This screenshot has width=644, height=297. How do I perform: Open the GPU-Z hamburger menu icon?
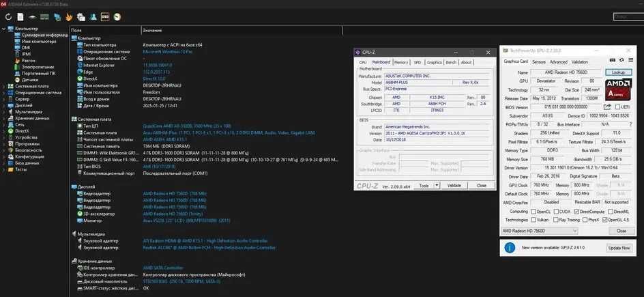coord(630,61)
